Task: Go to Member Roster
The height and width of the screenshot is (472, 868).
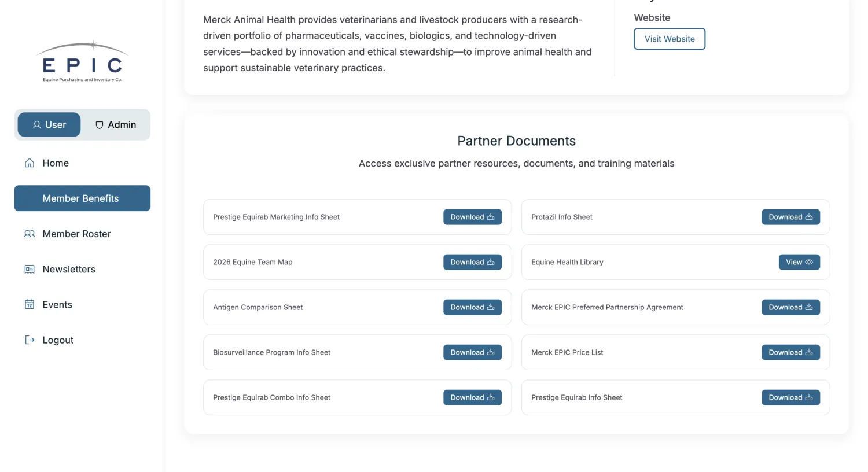Action: click(82, 234)
